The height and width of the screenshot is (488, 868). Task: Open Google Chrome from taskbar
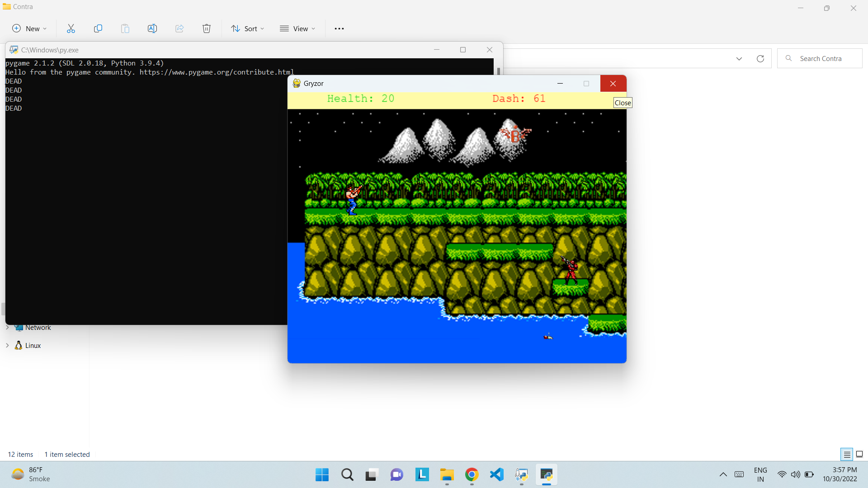[x=472, y=474]
